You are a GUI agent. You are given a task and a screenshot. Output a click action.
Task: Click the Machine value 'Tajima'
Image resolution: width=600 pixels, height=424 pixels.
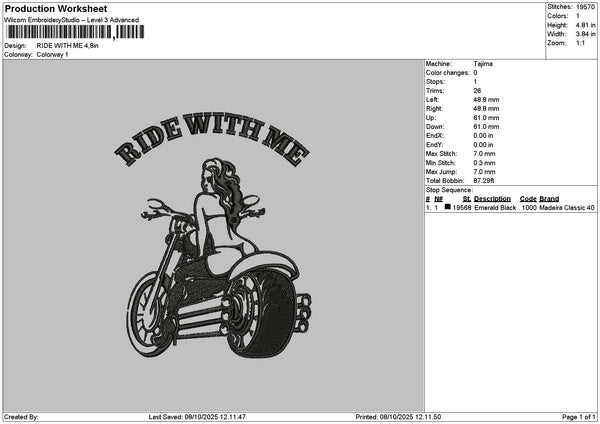pos(483,64)
